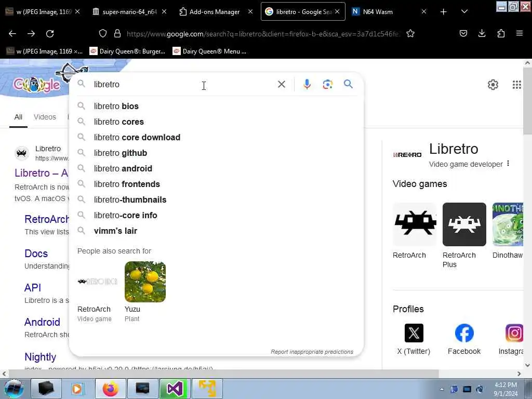Image resolution: width=532 pixels, height=399 pixels.
Task: Open the Windows Start menu
Action: 14,389
